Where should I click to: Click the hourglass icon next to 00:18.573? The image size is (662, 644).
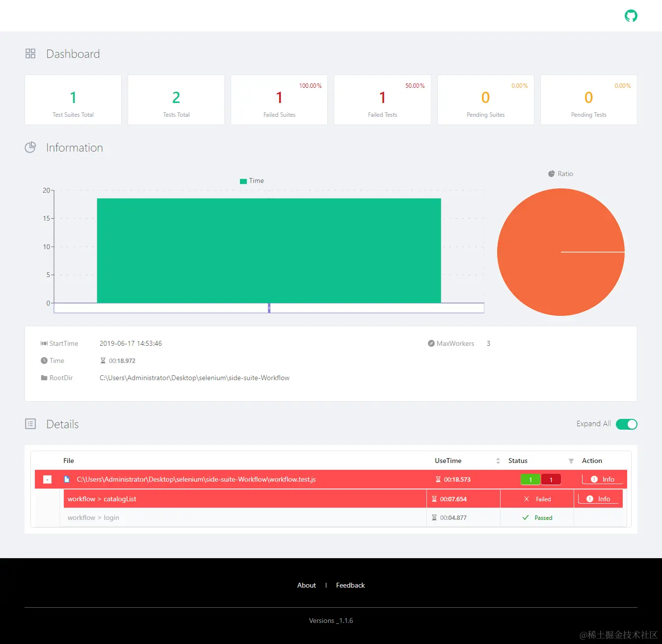tap(437, 479)
